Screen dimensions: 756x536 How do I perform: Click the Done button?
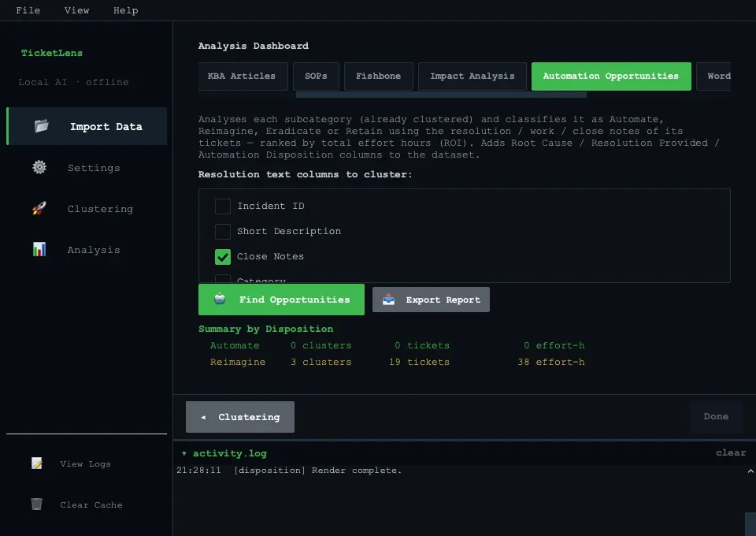(716, 416)
